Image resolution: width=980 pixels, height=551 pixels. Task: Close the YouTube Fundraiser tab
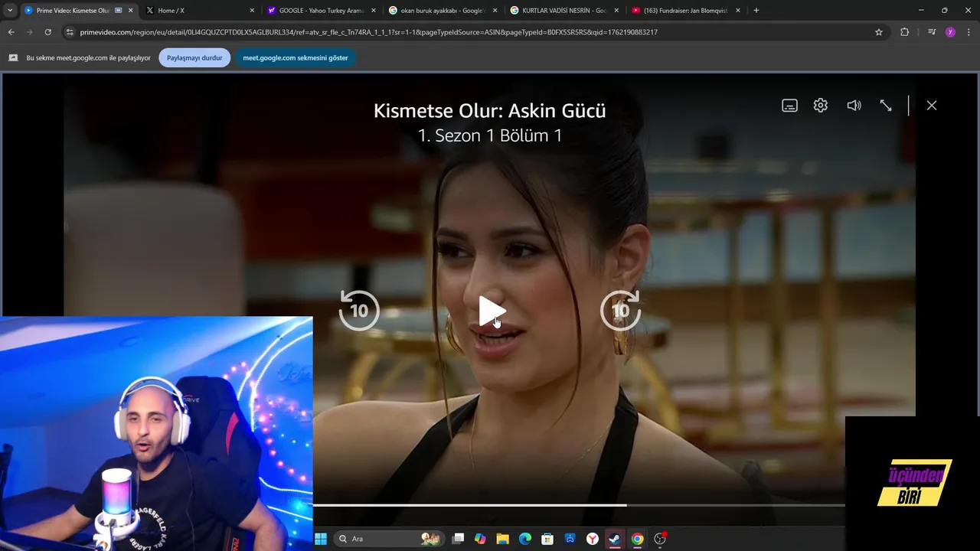click(738, 10)
